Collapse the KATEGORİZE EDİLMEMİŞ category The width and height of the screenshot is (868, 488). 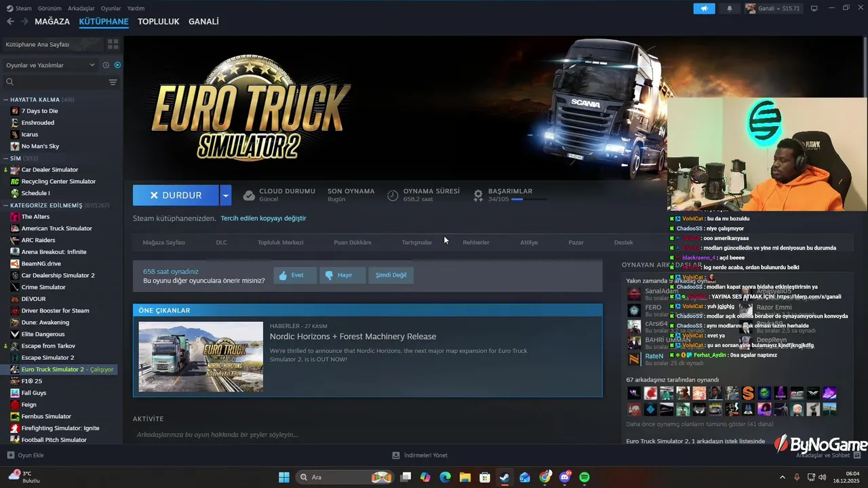tap(6, 205)
